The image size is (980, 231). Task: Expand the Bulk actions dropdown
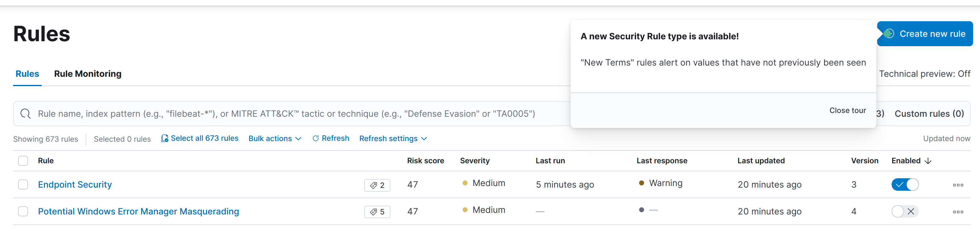275,139
